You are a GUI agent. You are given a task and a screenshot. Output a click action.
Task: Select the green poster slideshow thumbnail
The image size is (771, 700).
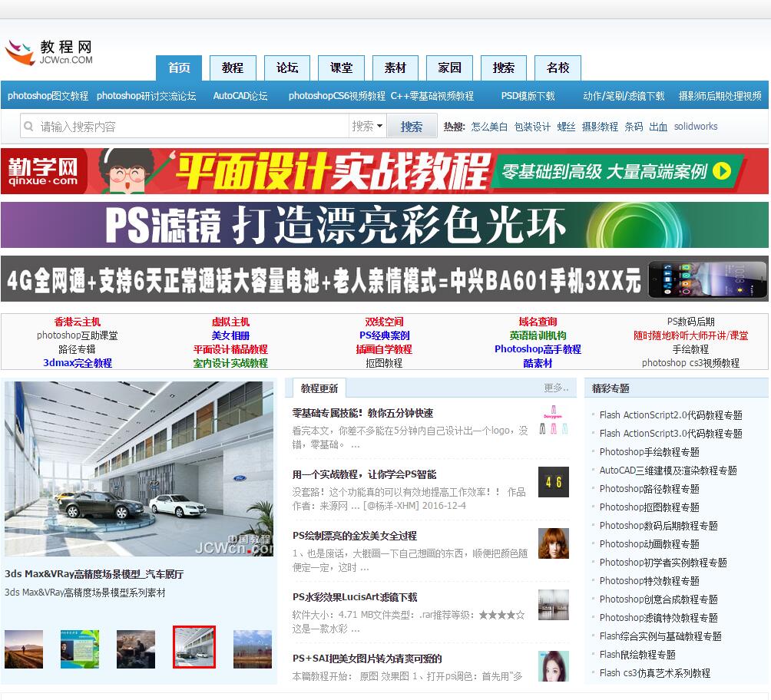(x=80, y=649)
